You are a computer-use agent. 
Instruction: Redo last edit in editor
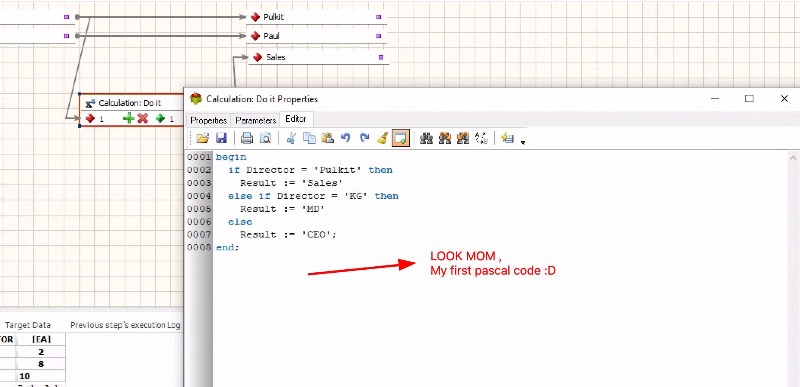[364, 138]
